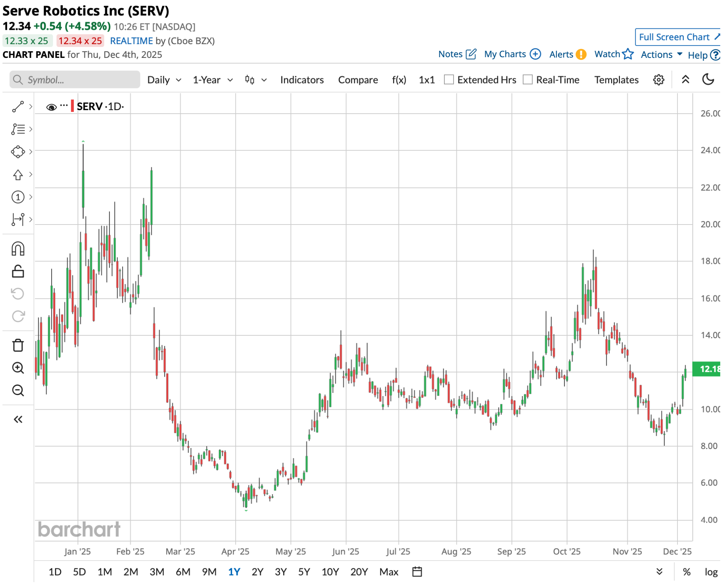Open chart settings gear icon

pos(658,80)
